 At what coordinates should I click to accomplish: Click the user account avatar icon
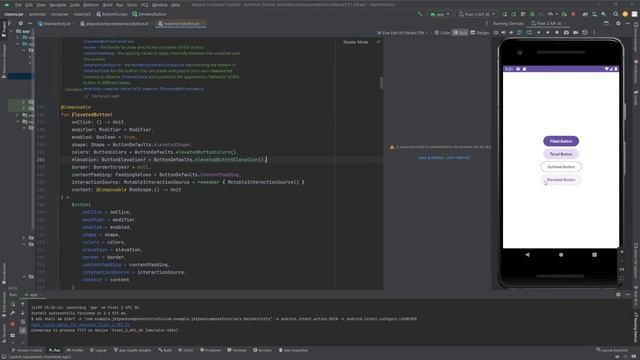point(625,14)
